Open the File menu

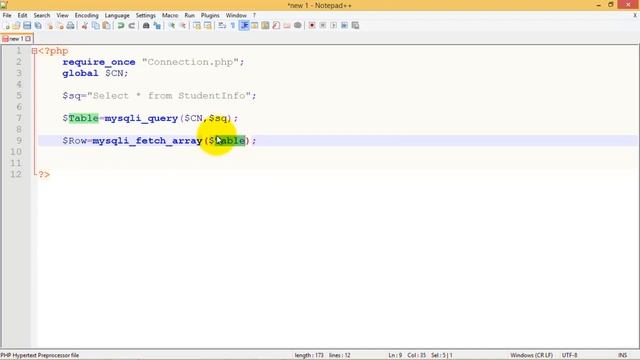click(x=7, y=16)
